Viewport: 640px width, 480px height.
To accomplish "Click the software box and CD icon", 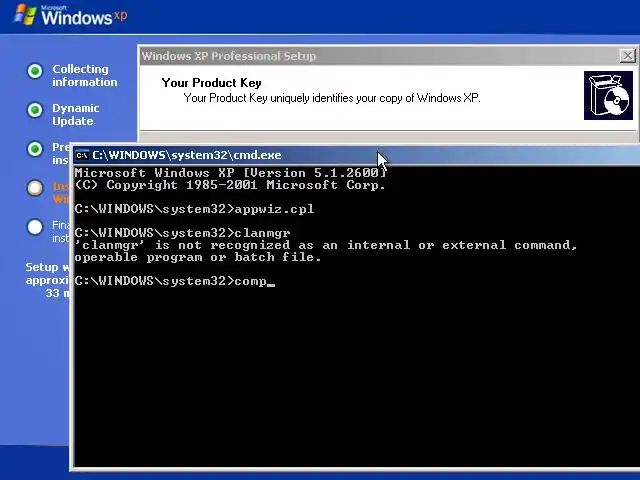I will (x=608, y=96).
